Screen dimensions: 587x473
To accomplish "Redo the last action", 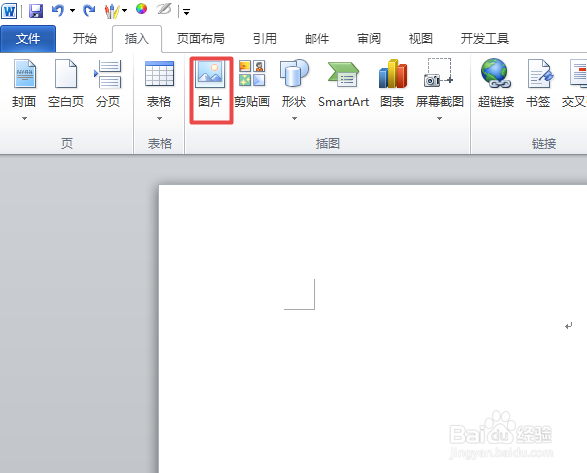I will [x=89, y=10].
